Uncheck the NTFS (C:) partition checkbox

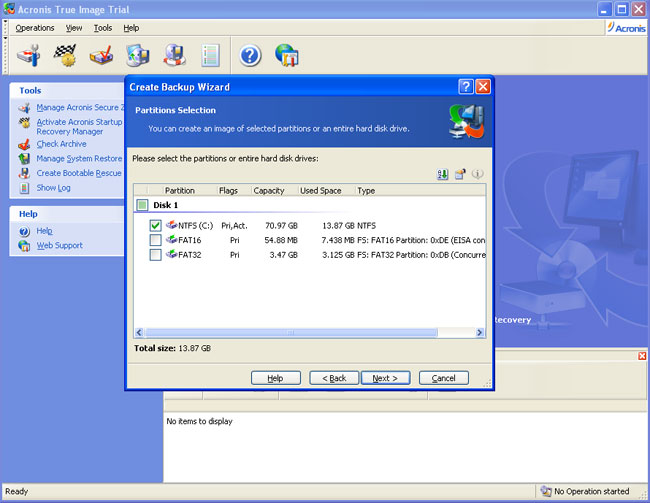(155, 226)
